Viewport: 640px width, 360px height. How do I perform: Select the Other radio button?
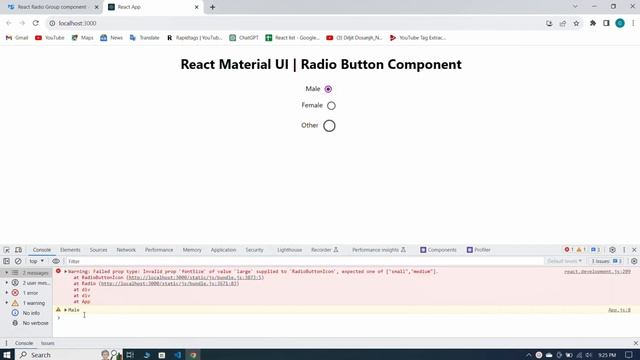coord(329,126)
